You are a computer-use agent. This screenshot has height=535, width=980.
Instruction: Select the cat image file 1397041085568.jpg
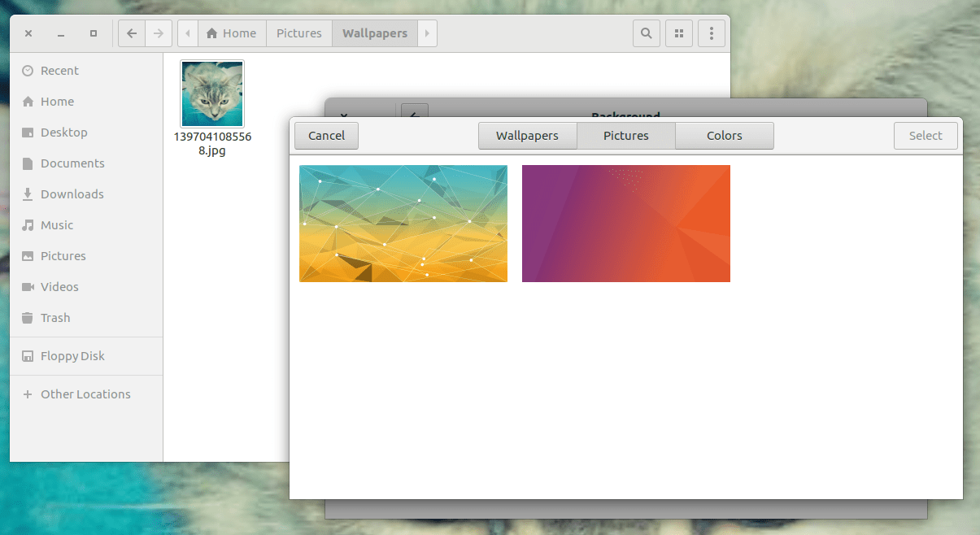pos(212,94)
